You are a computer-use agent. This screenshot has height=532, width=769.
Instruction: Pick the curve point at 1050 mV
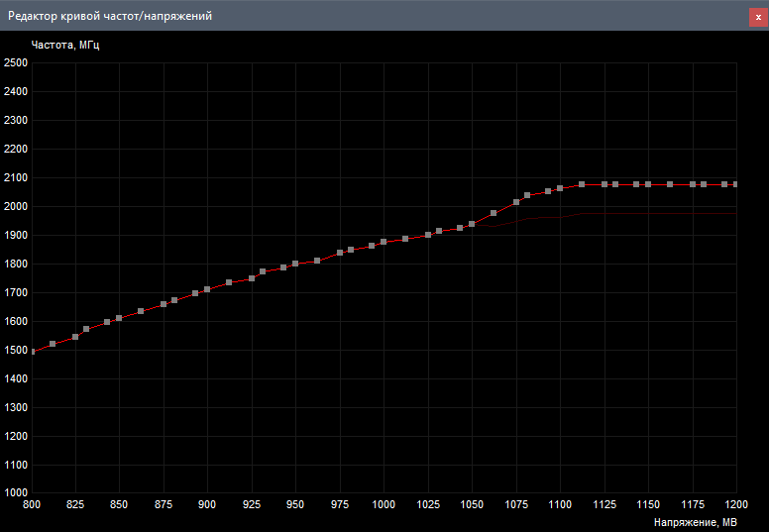coord(472,224)
